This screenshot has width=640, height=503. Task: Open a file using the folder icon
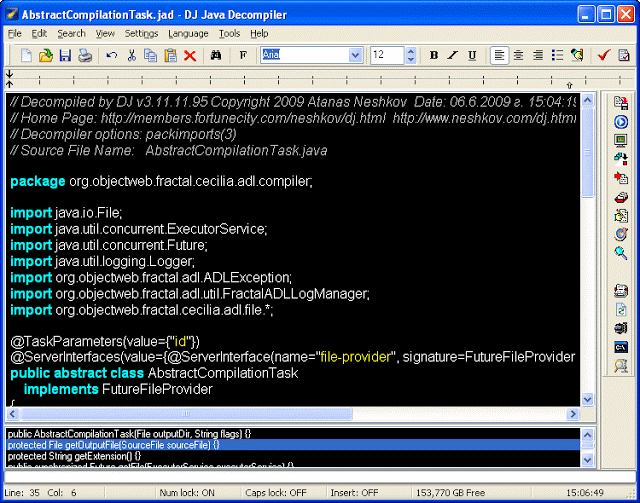[x=46, y=55]
